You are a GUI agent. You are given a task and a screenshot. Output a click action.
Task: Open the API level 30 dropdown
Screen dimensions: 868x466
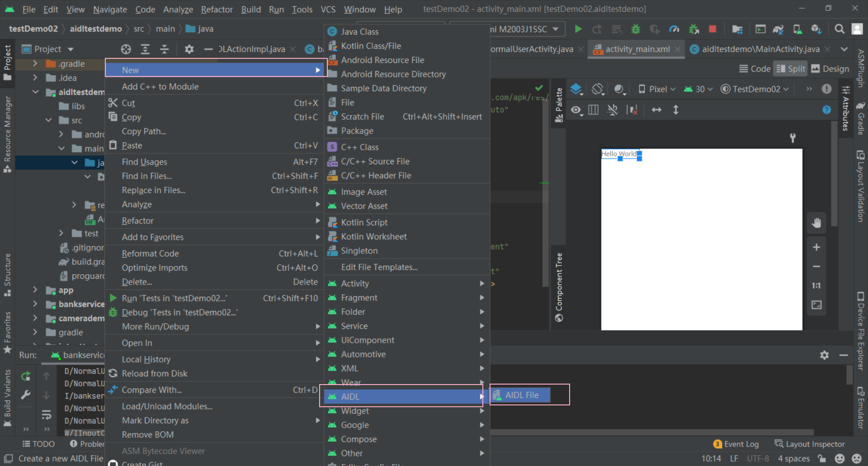(697, 89)
